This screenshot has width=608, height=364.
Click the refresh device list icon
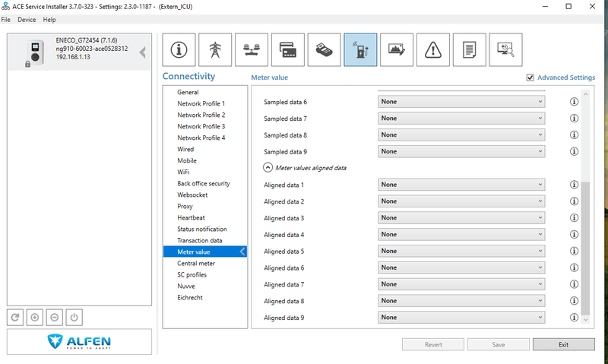pyautogui.click(x=15, y=318)
